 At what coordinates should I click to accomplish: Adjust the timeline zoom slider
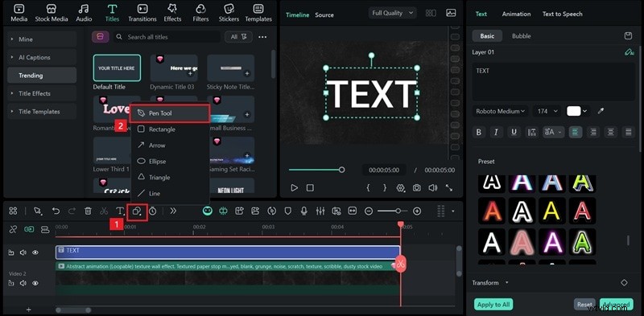tap(398, 211)
